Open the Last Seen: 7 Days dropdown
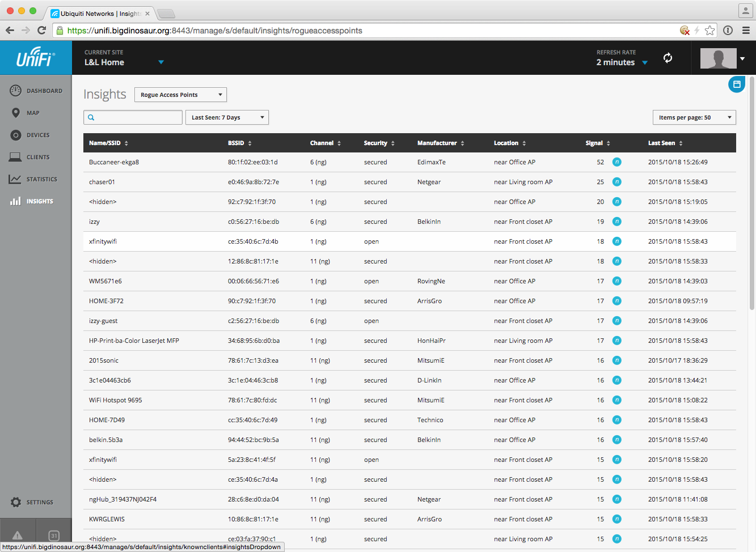This screenshot has height=552, width=756. (x=227, y=117)
